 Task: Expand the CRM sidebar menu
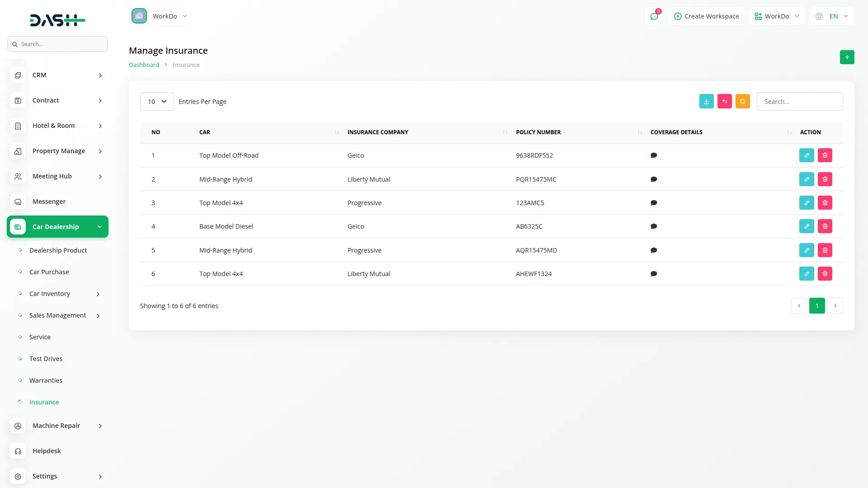57,75
